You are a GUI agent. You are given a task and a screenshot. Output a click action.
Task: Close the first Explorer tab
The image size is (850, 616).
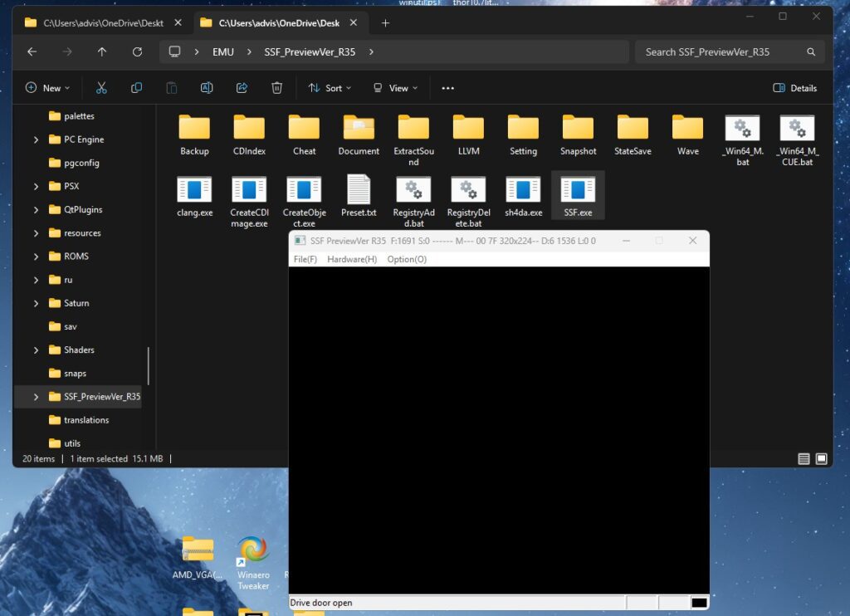pyautogui.click(x=178, y=22)
